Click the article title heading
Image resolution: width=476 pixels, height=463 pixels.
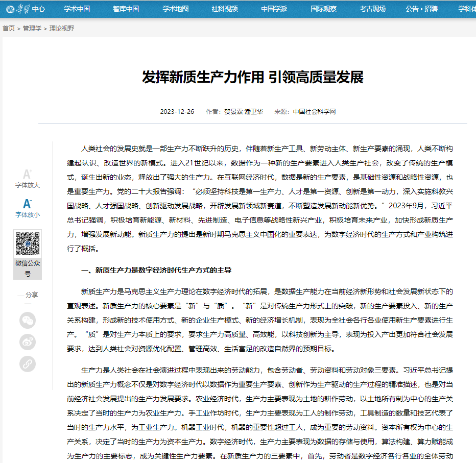click(x=252, y=78)
